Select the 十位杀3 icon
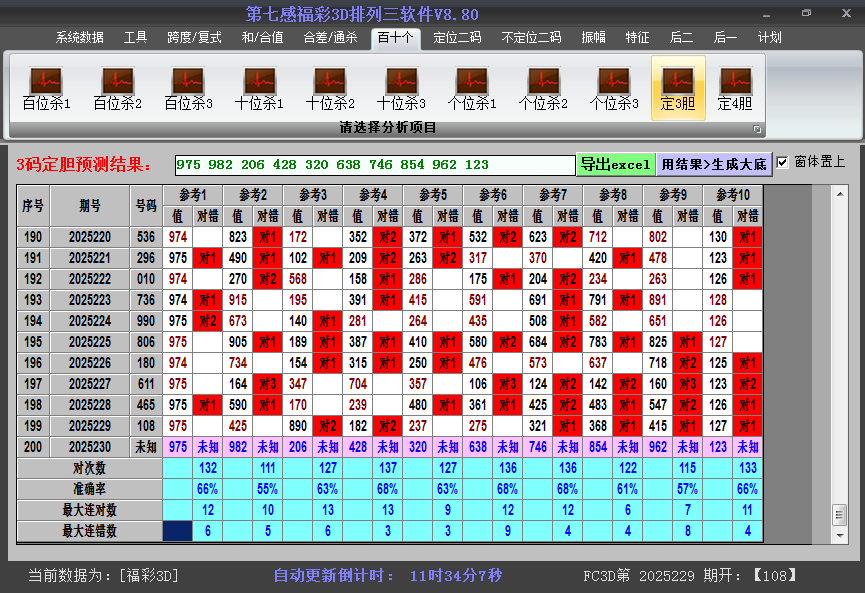The image size is (865, 593). (x=401, y=88)
